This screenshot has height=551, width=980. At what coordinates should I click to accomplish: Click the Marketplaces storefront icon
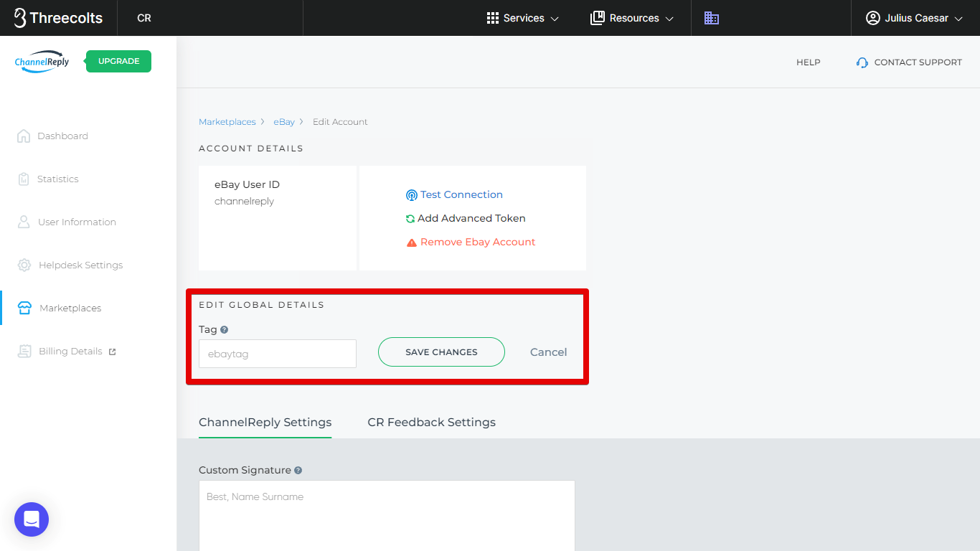24,308
